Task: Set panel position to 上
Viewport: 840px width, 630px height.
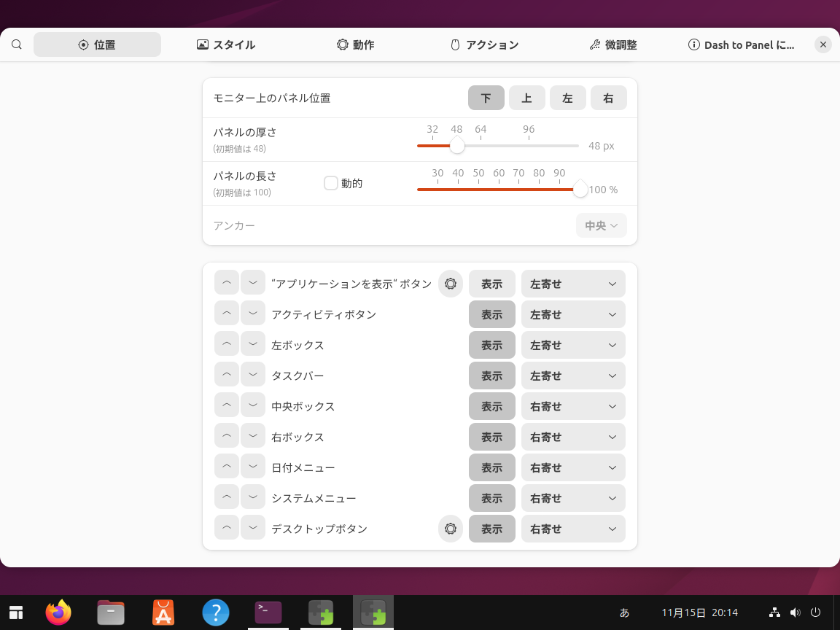Action: click(526, 98)
